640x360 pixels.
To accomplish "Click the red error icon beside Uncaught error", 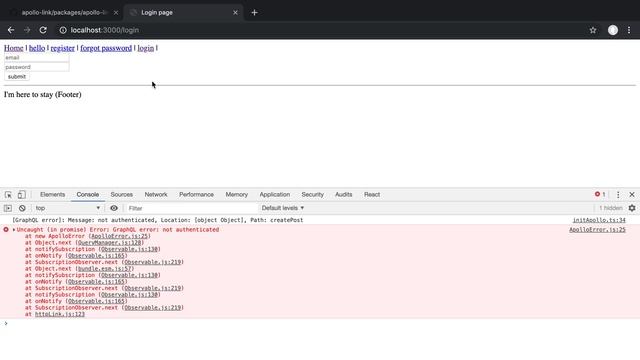I will (6, 230).
